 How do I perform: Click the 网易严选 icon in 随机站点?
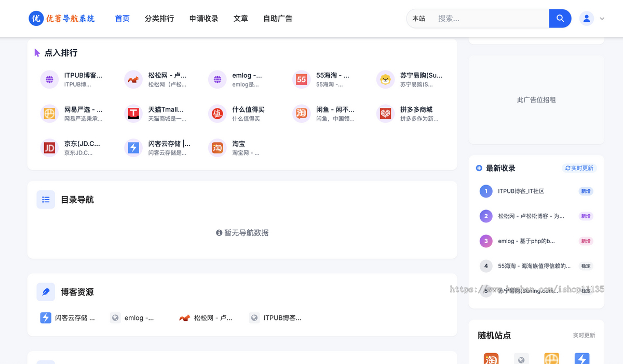tap(551, 359)
